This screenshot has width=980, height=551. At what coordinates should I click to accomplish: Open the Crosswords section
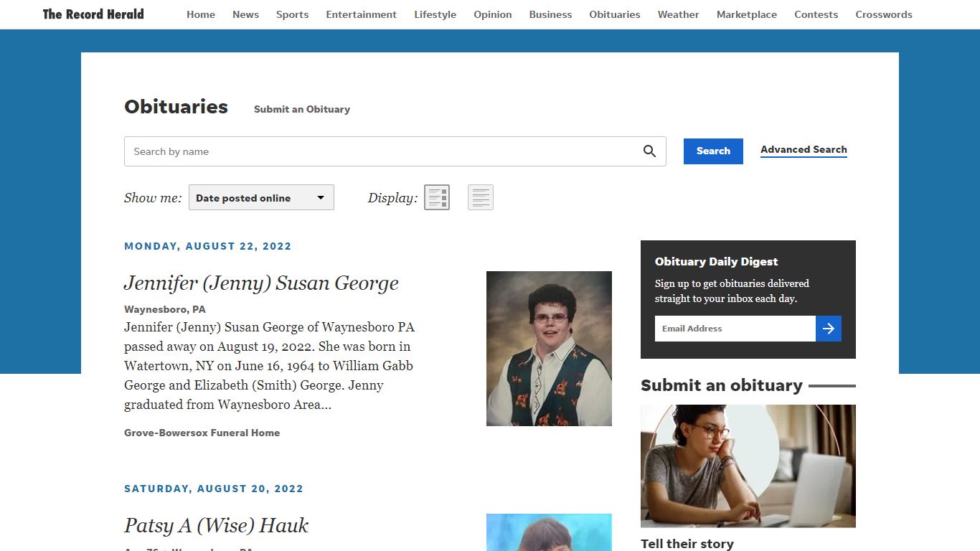pos(884,14)
